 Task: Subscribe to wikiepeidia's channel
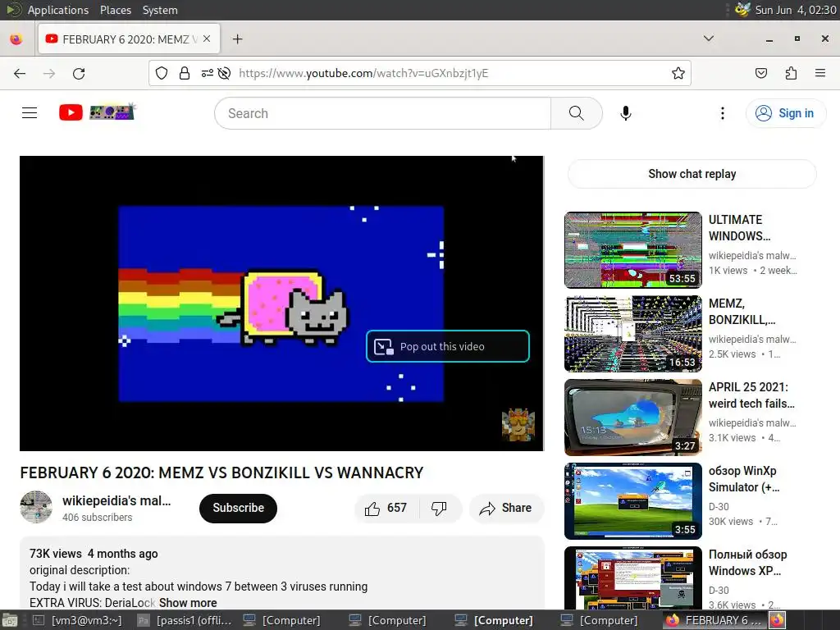pyautogui.click(x=238, y=508)
